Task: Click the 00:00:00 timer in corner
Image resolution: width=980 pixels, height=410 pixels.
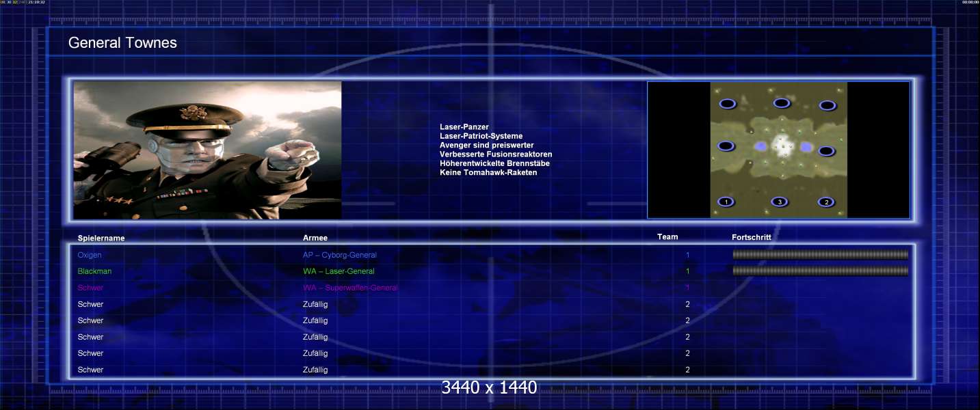Action: tap(970, 2)
